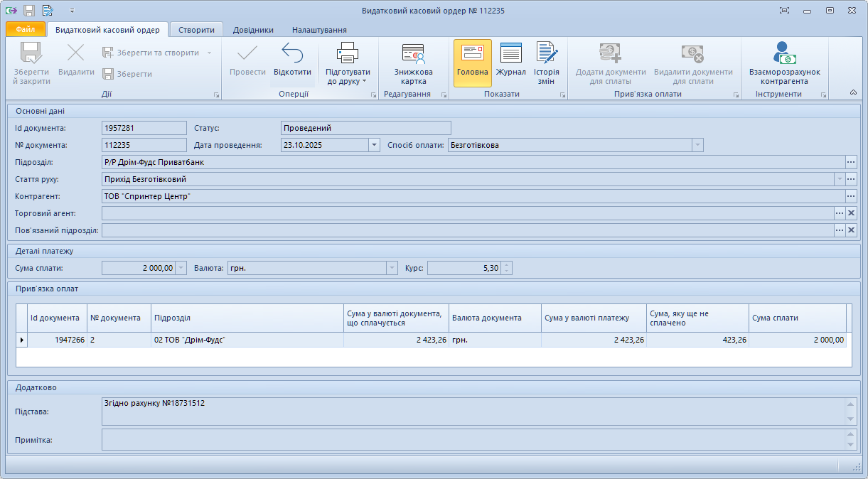Click the save icon in title bar
The height and width of the screenshot is (479, 868).
pos(29,11)
